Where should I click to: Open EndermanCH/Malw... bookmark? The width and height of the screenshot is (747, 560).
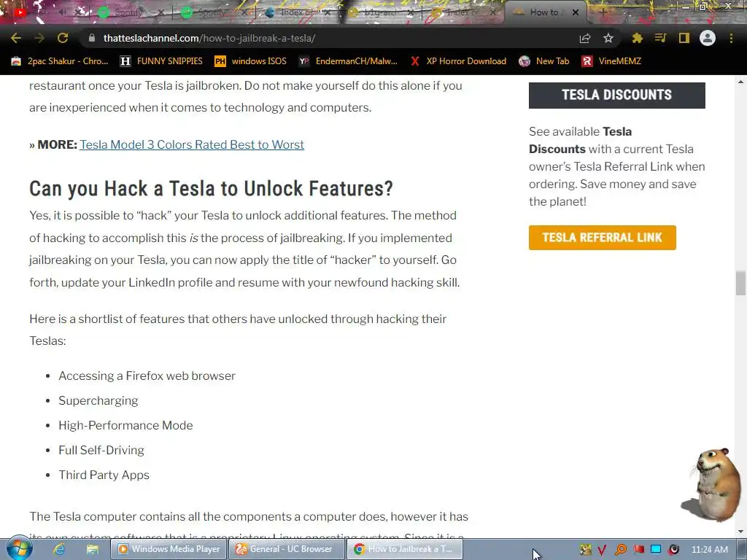tap(348, 61)
